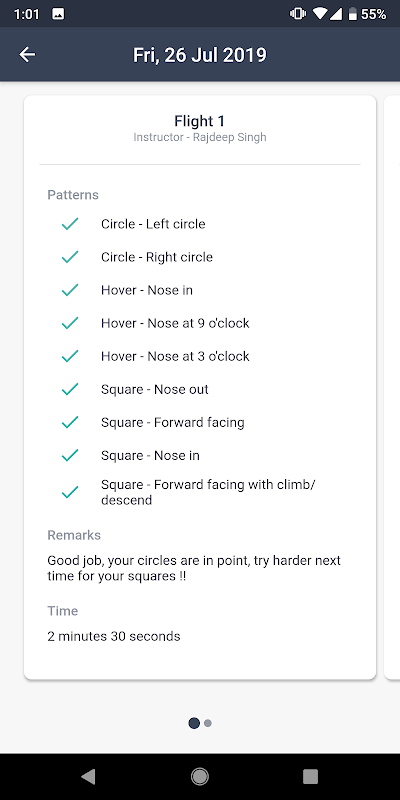Tap the Android home circle button
Image resolution: width=400 pixels, height=800 pixels.
click(199, 777)
